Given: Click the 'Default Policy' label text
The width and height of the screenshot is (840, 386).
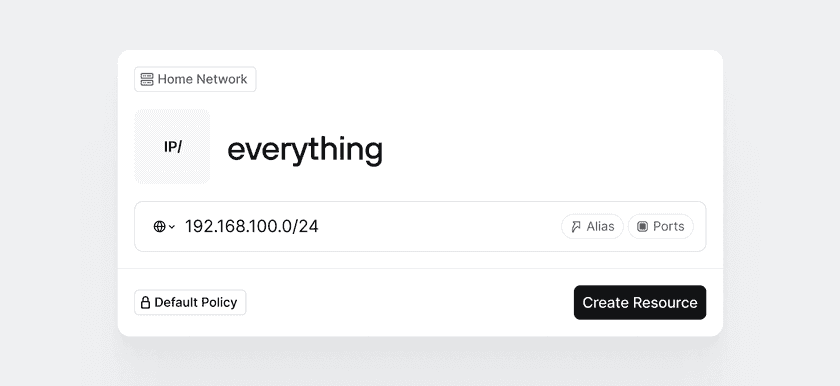Looking at the screenshot, I should tap(196, 302).
